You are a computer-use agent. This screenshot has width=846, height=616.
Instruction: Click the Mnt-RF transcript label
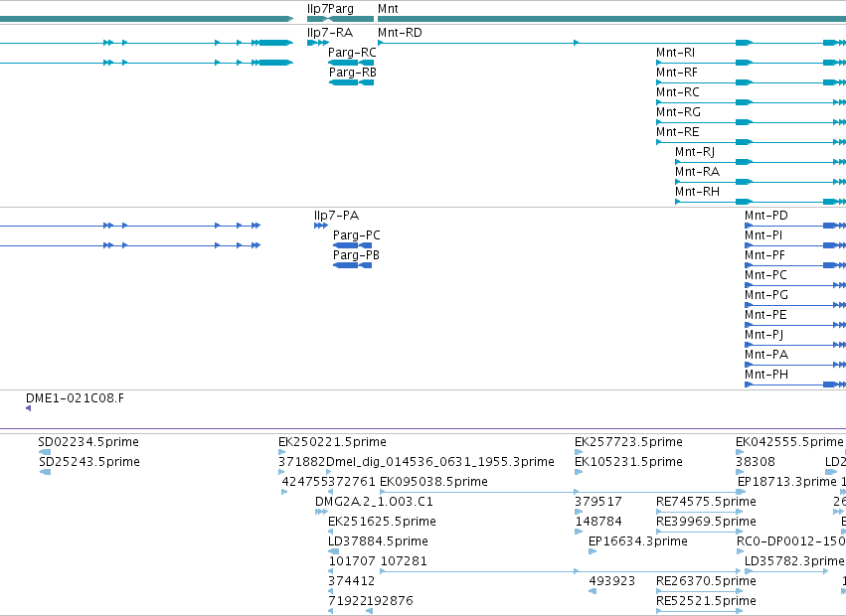point(677,73)
